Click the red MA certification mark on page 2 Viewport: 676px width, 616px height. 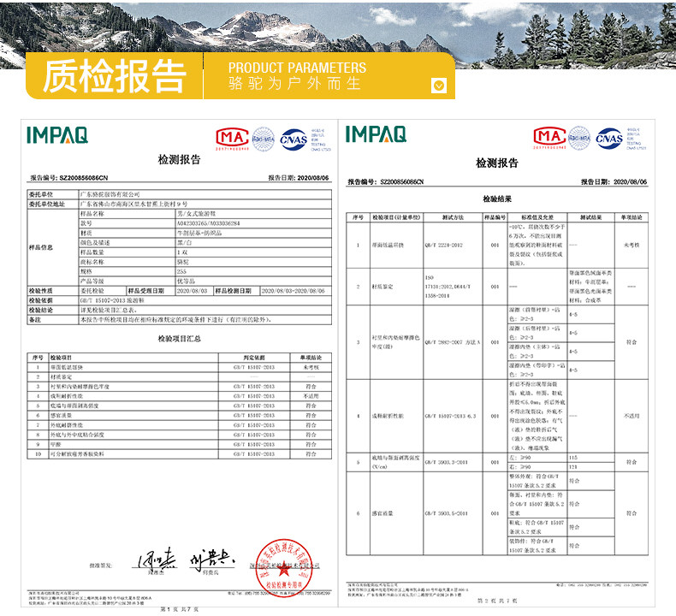point(549,138)
